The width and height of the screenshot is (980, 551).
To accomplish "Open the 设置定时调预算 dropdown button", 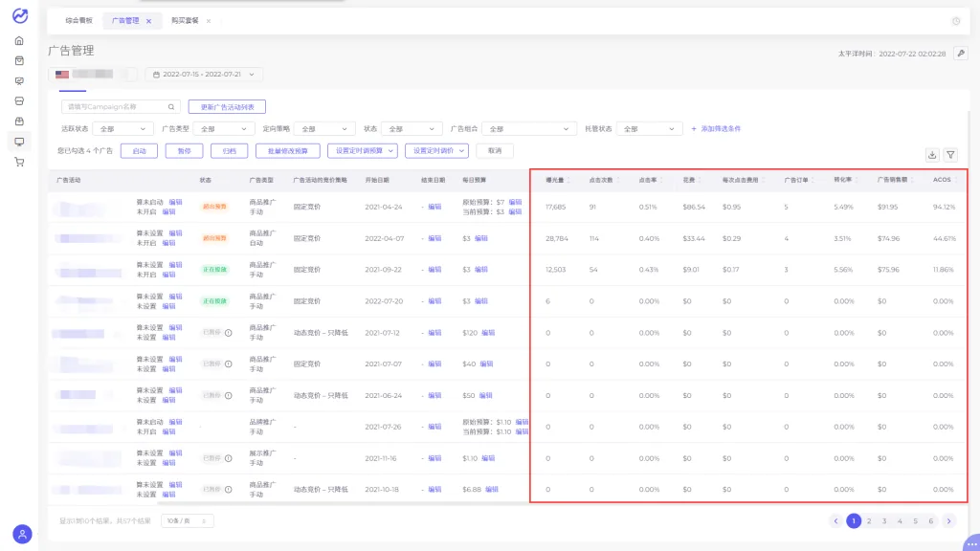I will [363, 150].
